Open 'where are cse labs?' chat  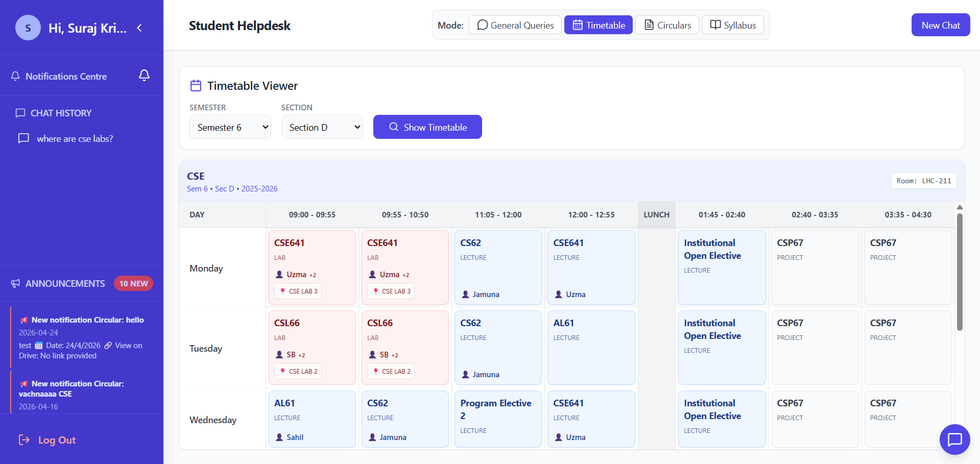(75, 139)
